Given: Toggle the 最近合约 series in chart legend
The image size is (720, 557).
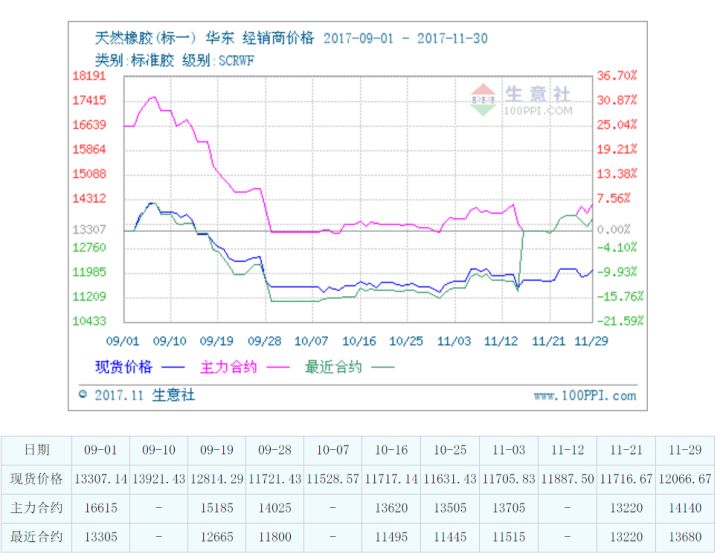Looking at the screenshot, I should click(x=334, y=366).
